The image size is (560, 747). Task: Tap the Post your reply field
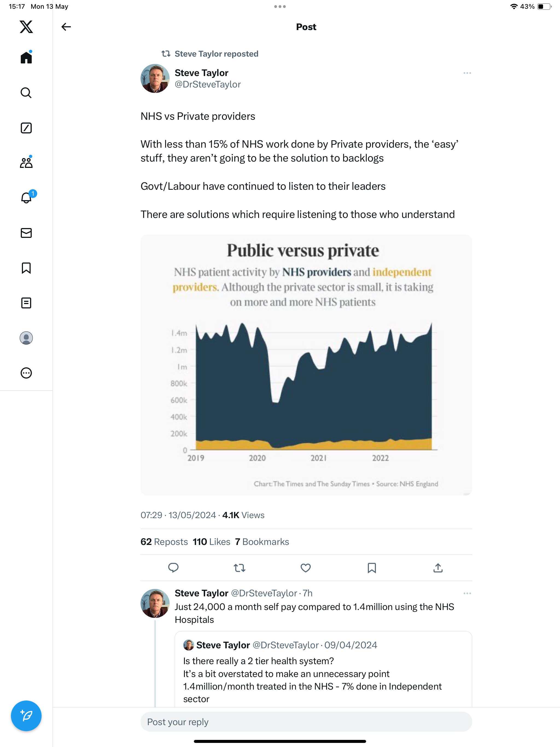coord(306,722)
